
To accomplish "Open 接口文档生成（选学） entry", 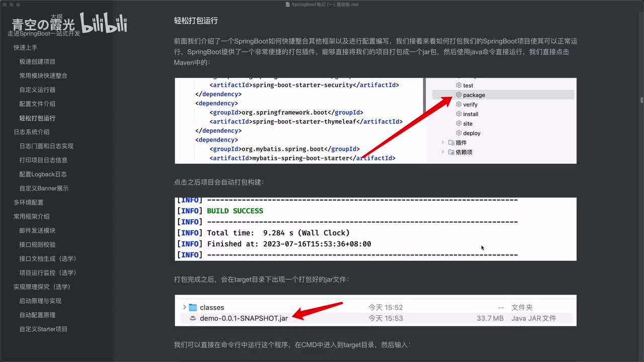I will click(48, 258).
